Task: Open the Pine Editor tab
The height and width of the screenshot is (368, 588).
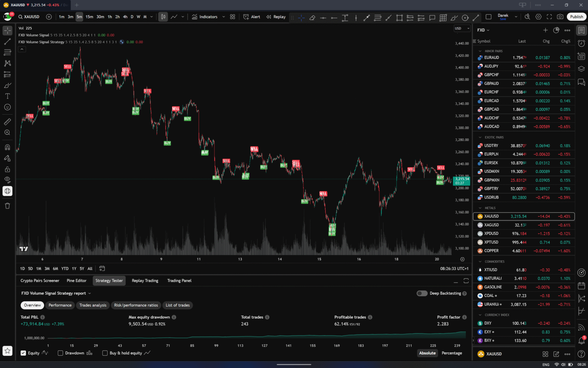Action: coord(76,281)
